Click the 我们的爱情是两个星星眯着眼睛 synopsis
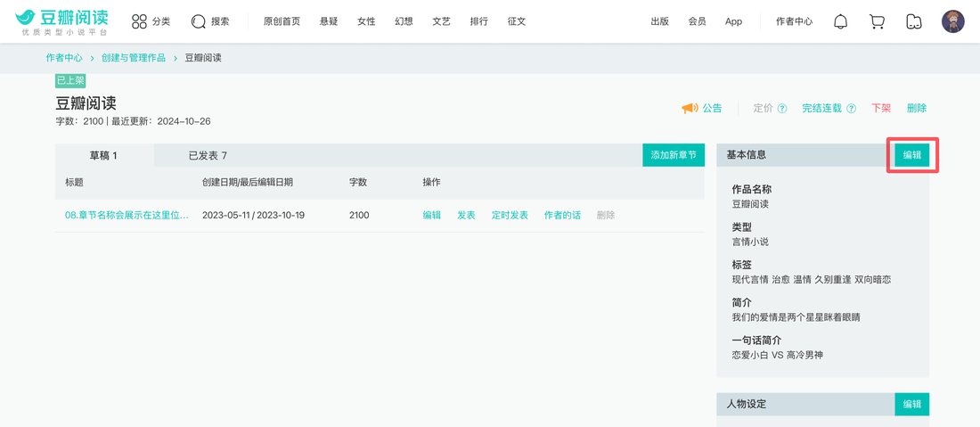 coord(796,317)
